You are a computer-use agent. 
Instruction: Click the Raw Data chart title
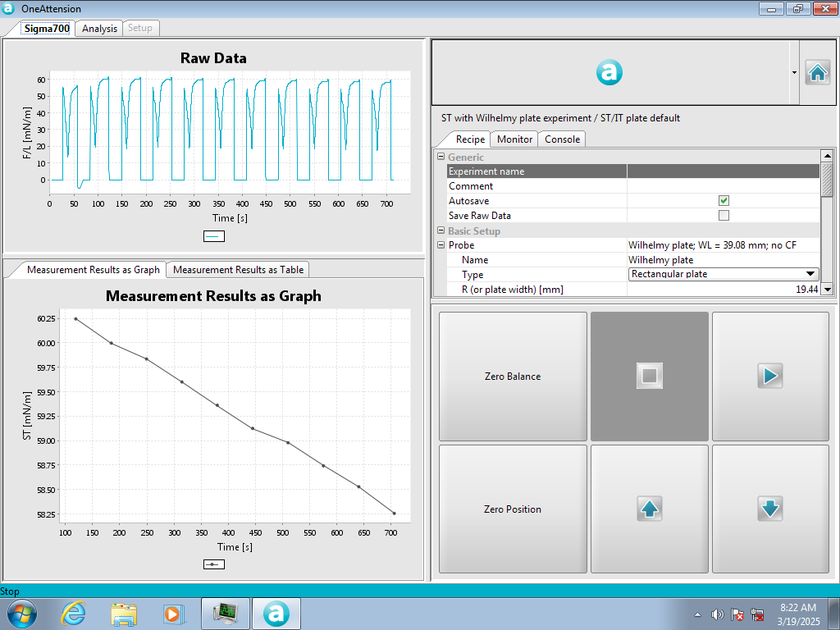213,58
